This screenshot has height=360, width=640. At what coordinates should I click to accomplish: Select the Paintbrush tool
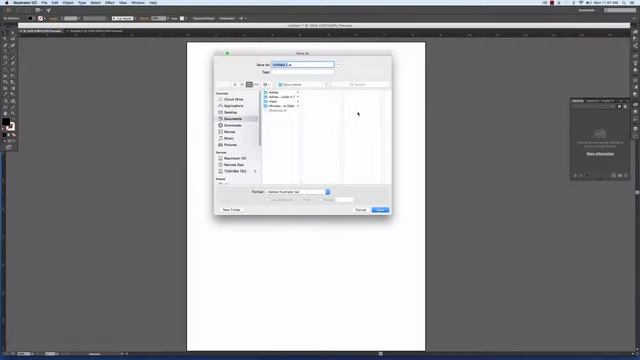[13, 58]
